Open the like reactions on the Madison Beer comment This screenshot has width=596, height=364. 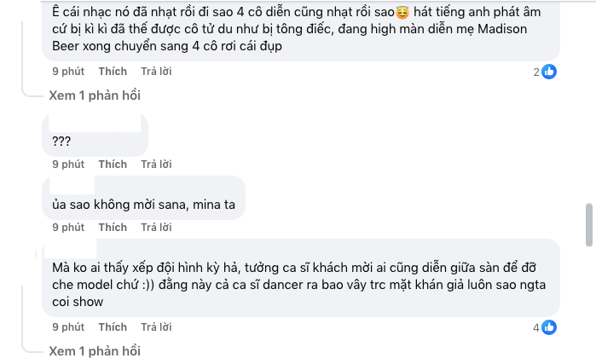pos(545,72)
